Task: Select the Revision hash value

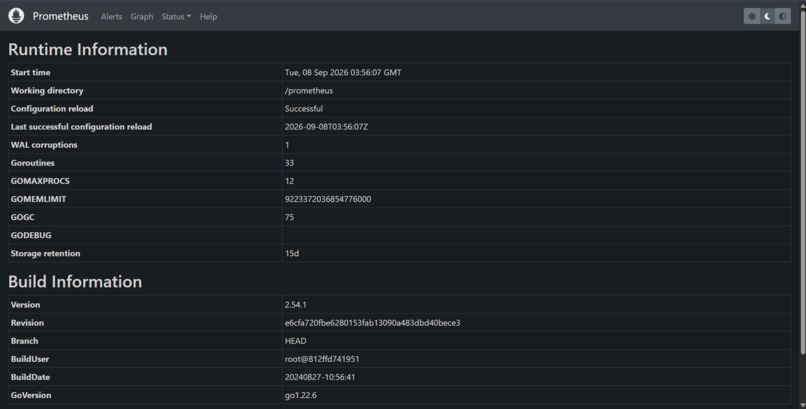Action: (373, 323)
